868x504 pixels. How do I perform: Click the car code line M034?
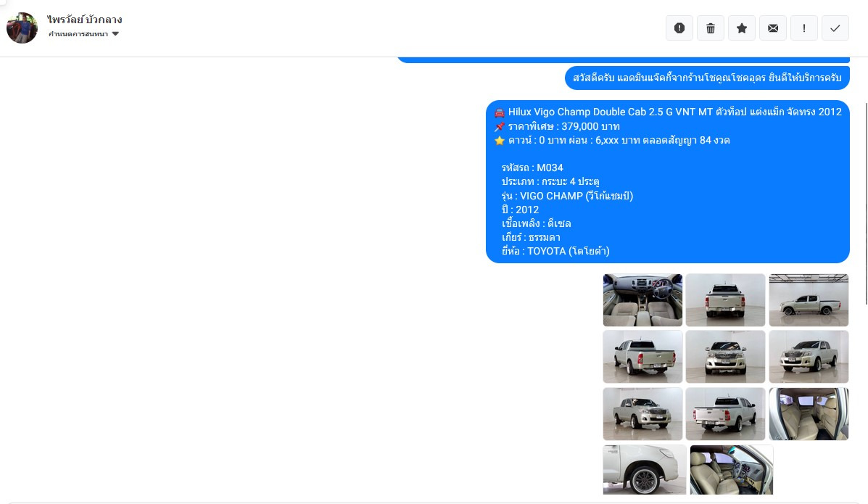click(532, 168)
